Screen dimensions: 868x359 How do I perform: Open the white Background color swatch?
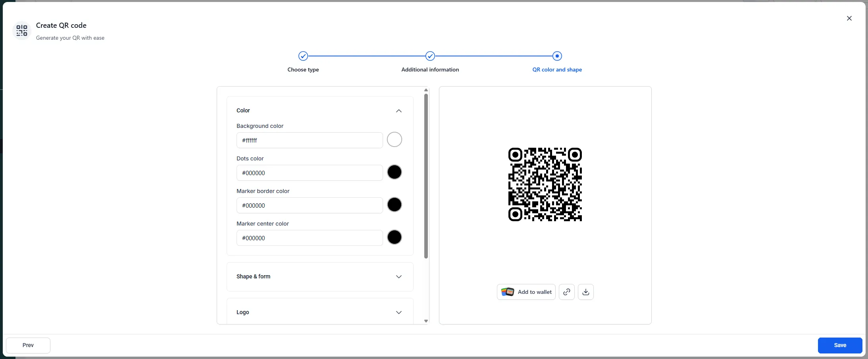click(395, 139)
